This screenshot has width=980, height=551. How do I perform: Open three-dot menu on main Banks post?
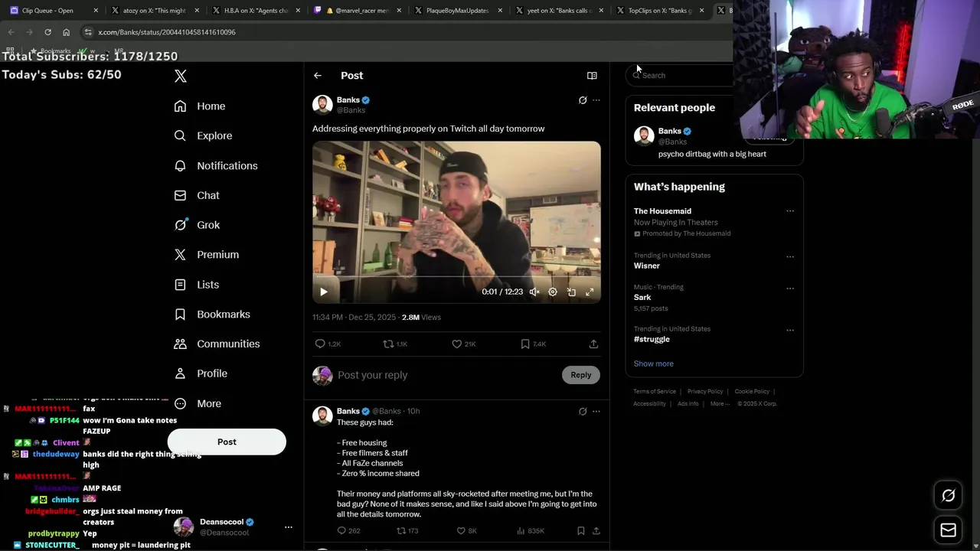[x=596, y=100]
